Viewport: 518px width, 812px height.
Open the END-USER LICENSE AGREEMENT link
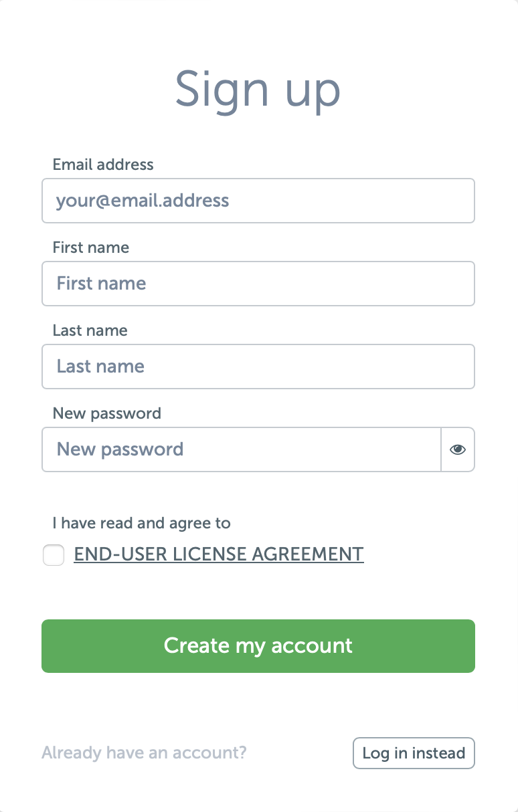click(x=219, y=554)
